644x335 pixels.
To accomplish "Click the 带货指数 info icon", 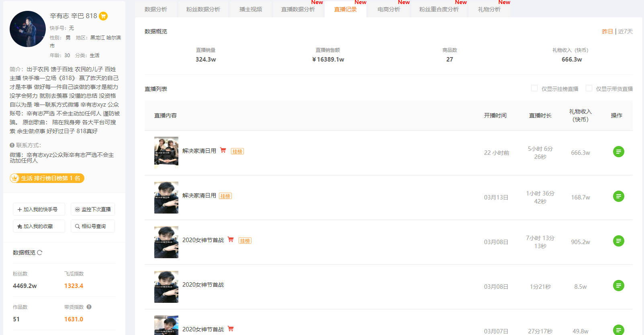I will point(89,307).
